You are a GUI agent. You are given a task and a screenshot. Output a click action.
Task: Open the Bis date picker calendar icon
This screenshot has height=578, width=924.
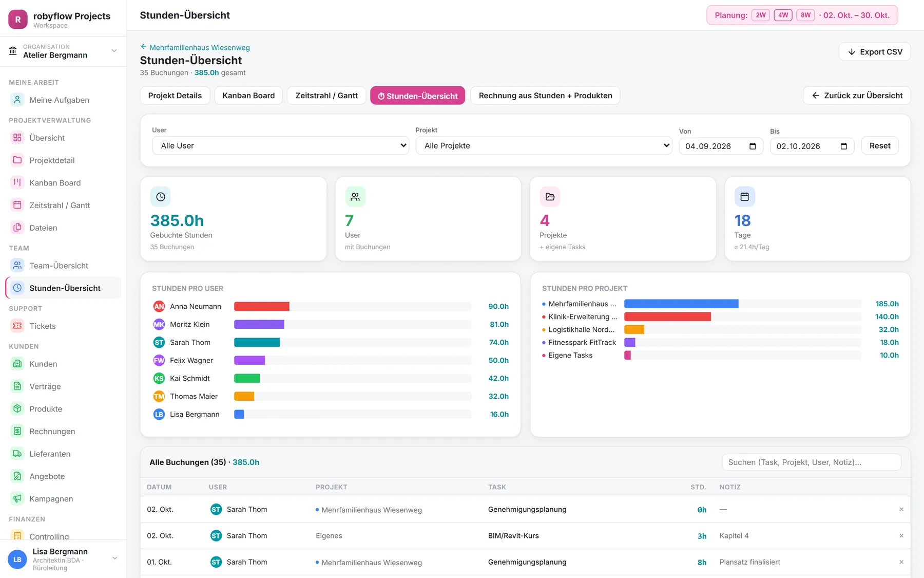pos(843,146)
